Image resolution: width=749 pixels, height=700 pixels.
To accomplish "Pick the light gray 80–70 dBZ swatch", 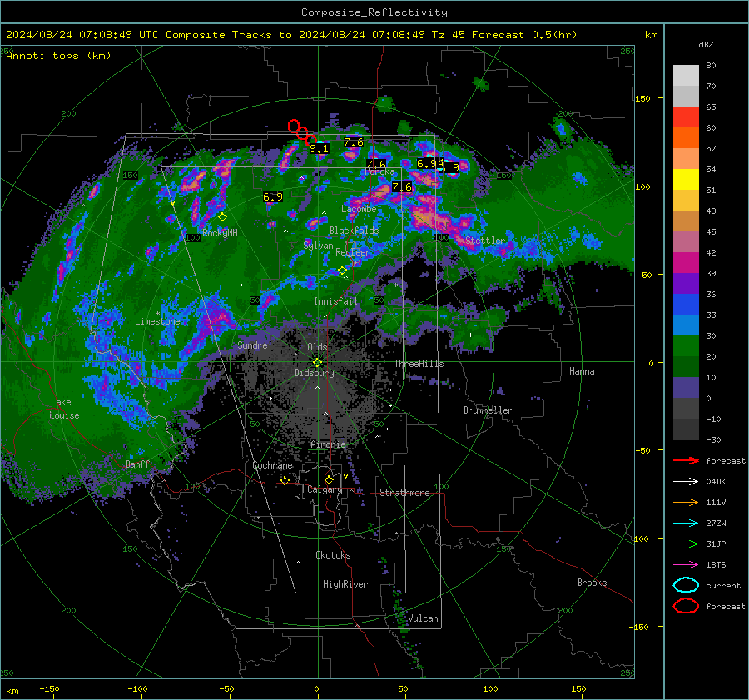I will click(x=686, y=76).
